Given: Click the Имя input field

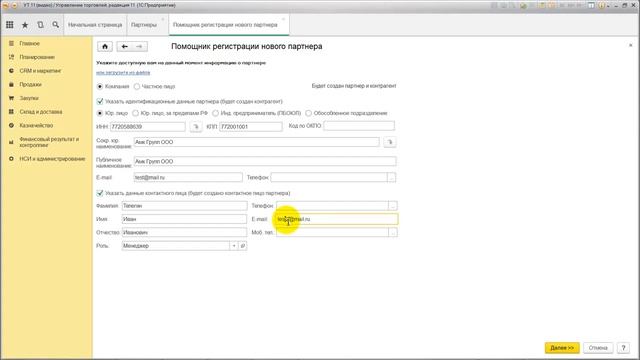Looking at the screenshot, I should pyautogui.click(x=184, y=219).
